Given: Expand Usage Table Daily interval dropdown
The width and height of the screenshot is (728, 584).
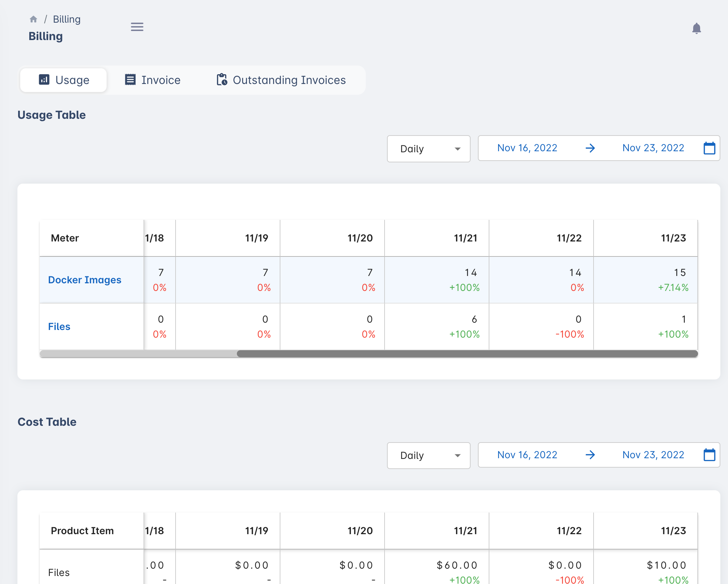Looking at the screenshot, I should coord(428,149).
